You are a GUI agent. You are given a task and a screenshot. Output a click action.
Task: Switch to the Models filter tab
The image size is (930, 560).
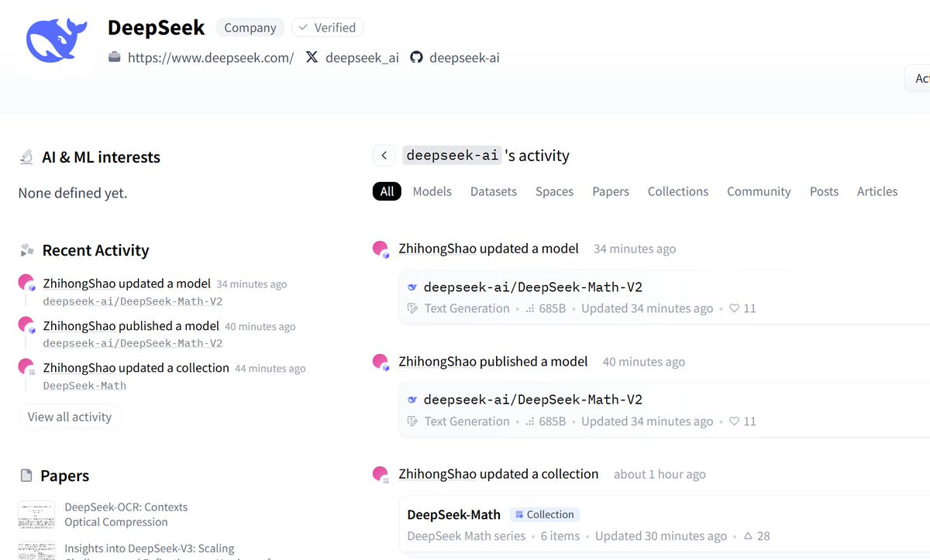coord(432,191)
